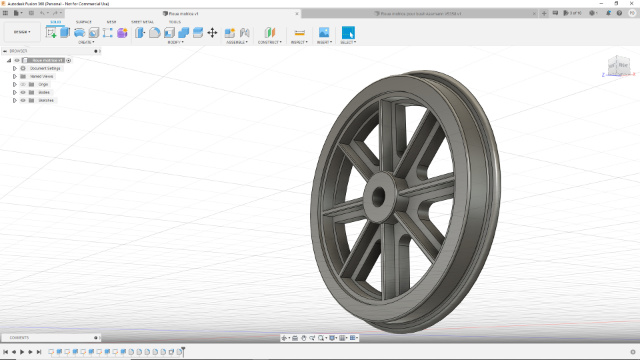
Task: Activate the Select tool icon
Action: coord(348,33)
